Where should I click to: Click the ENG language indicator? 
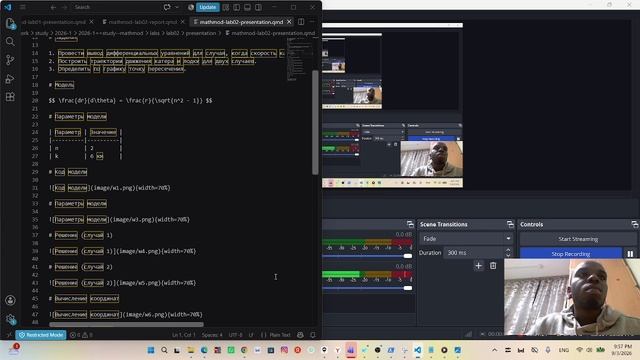[564, 350]
